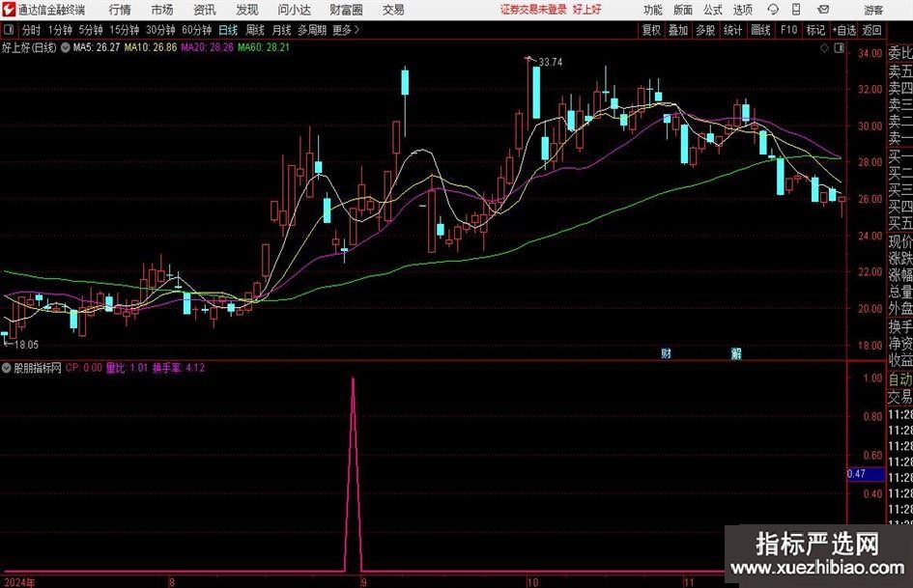The height and width of the screenshot is (588, 913).
Task: Switch to the 分时 intraday tab
Action: click(31, 30)
